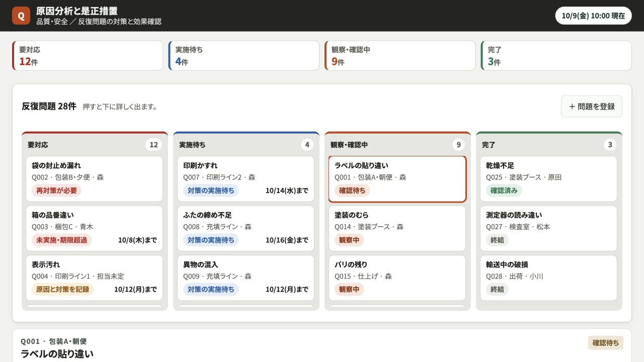The height and width of the screenshot is (362, 644).
Task: Select the 要対応 12件 summary card
Action: tap(88, 56)
